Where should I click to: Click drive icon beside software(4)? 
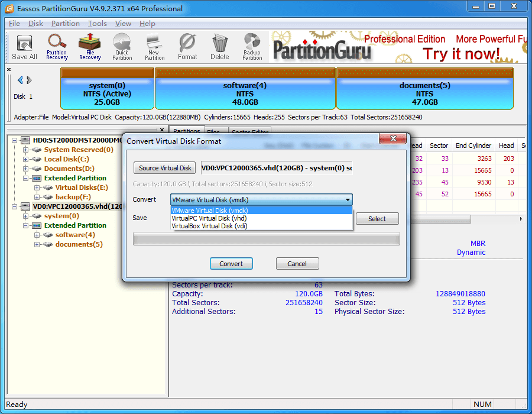(x=47, y=235)
